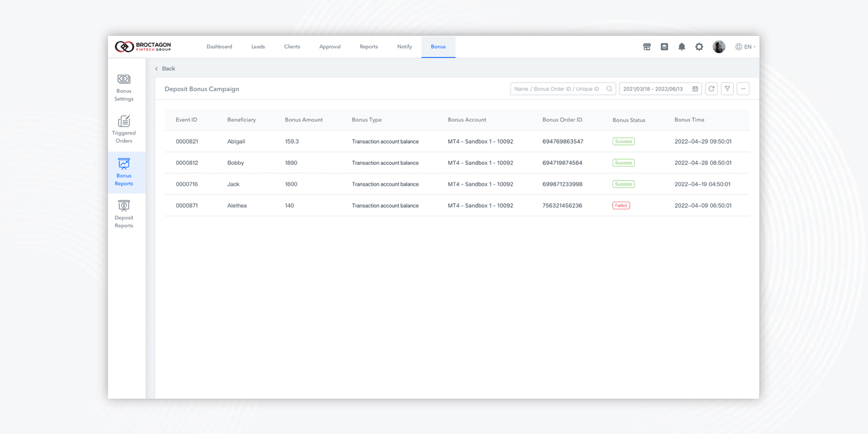The height and width of the screenshot is (434, 868).
Task: Go to the Reports tab
Action: pos(369,47)
